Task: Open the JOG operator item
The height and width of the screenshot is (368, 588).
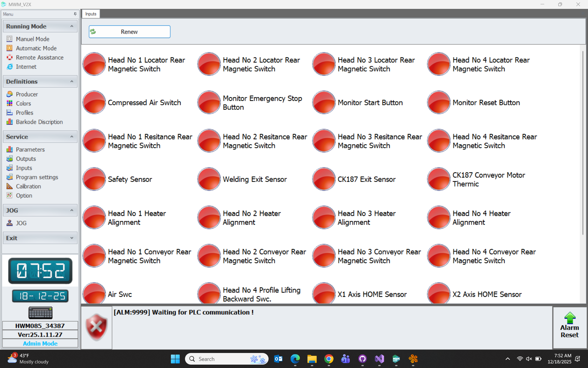Action: point(21,223)
